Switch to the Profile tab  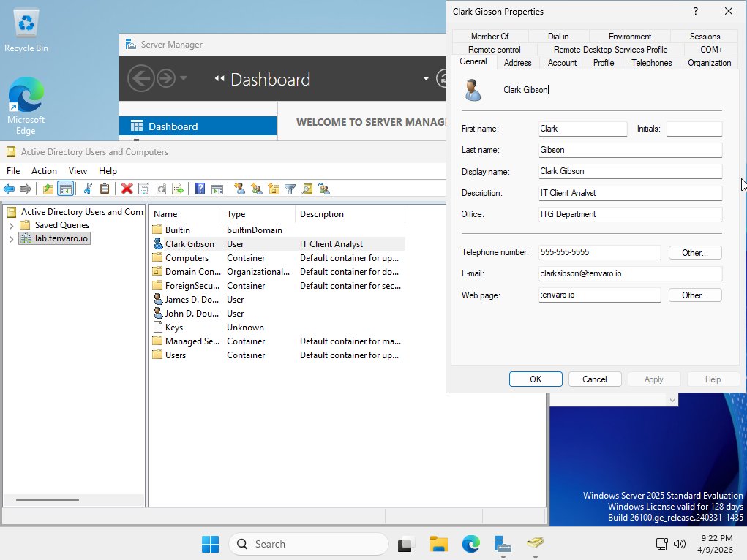click(603, 63)
